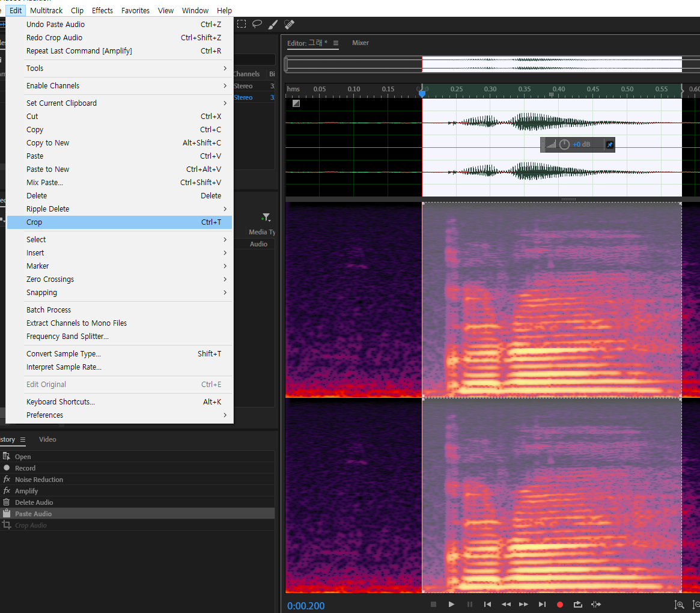Click the overview navigator selected region
This screenshot has width=700, height=613.
[552, 64]
